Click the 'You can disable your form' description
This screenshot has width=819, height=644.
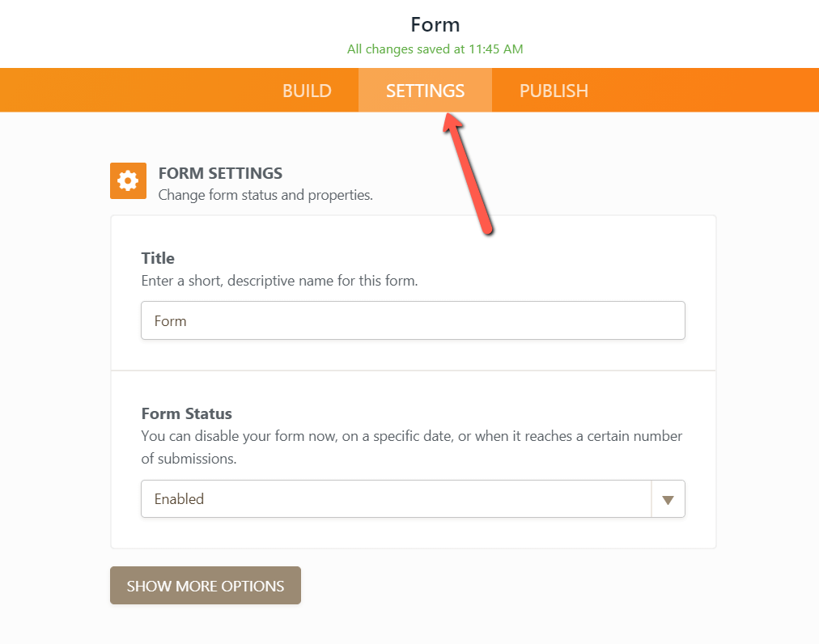click(411, 436)
